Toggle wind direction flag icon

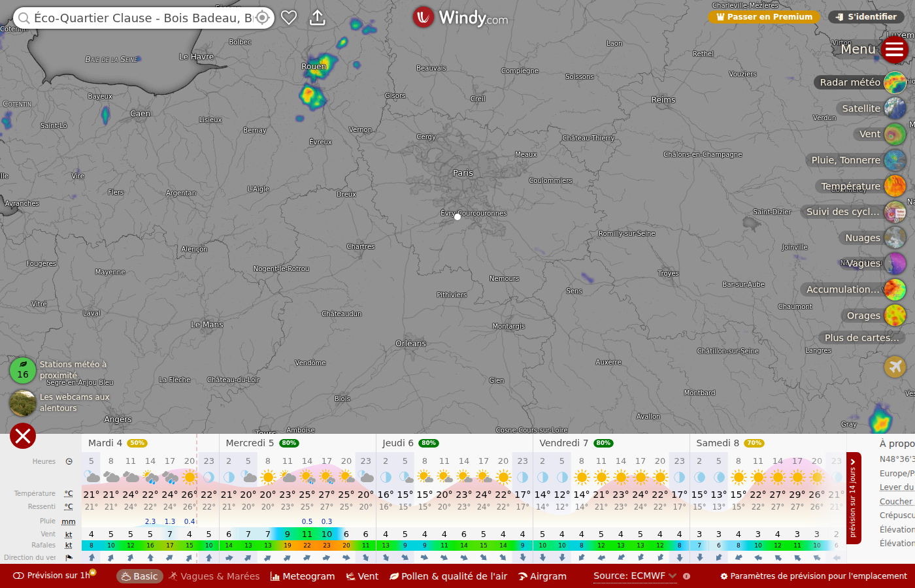click(x=69, y=558)
